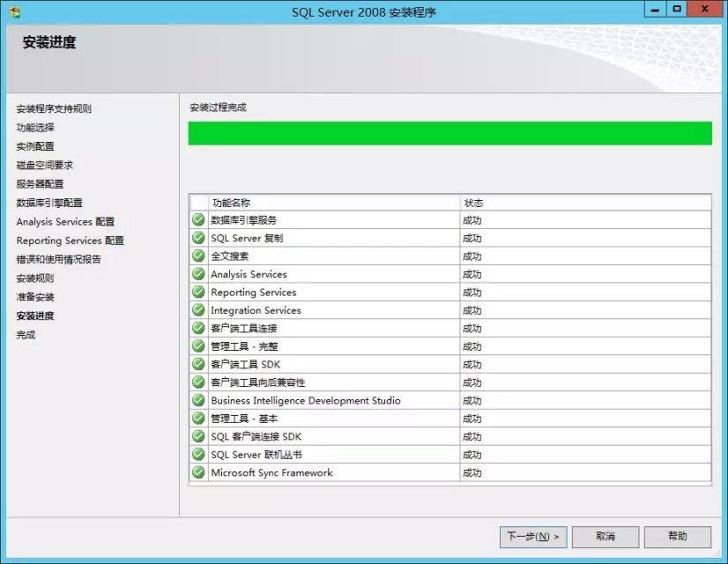Image resolution: width=728 pixels, height=564 pixels.
Task: Click the 客户端工具向后兼容性 feature name
Action: click(258, 382)
